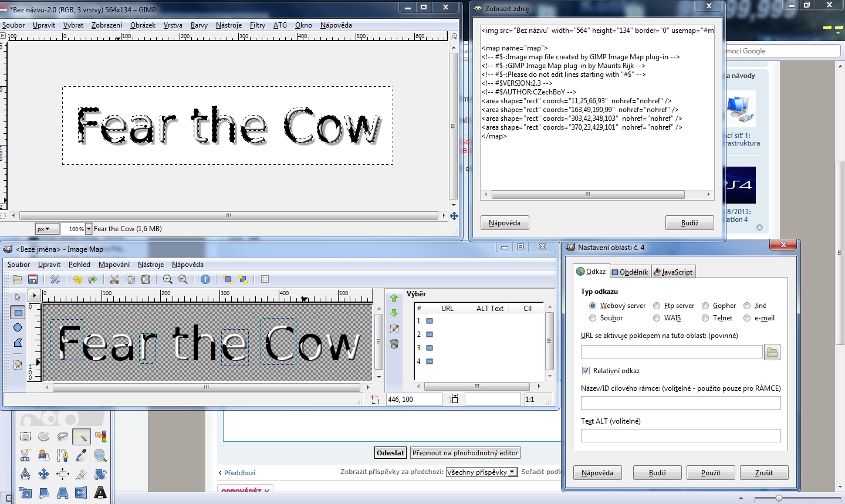Click Použít button in area settings dialog
The image size is (845, 504).
(x=711, y=473)
